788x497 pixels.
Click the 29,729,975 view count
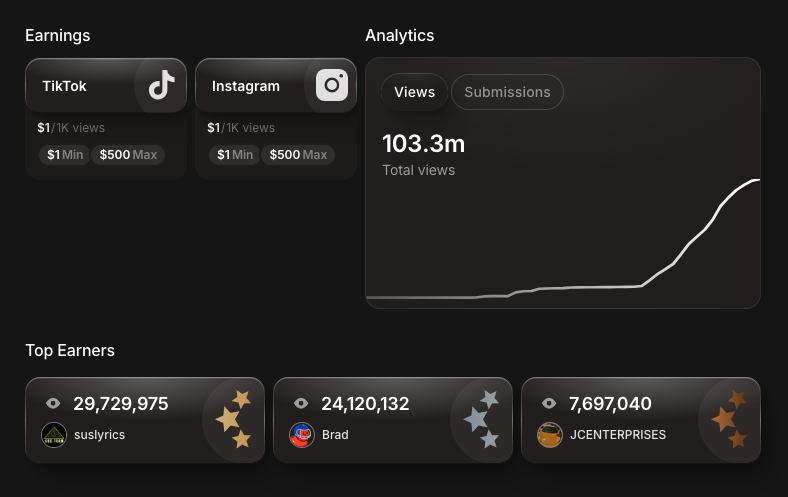pyautogui.click(x=121, y=404)
